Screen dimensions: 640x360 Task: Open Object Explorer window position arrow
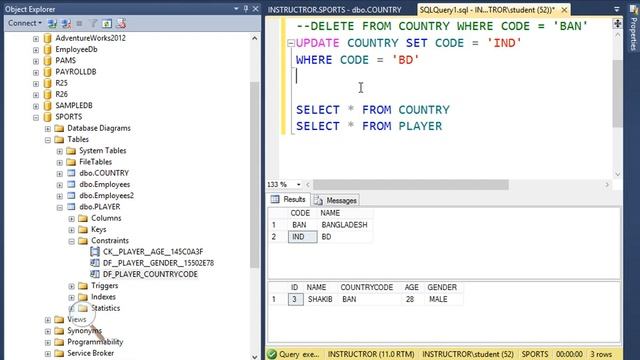click(236, 9)
